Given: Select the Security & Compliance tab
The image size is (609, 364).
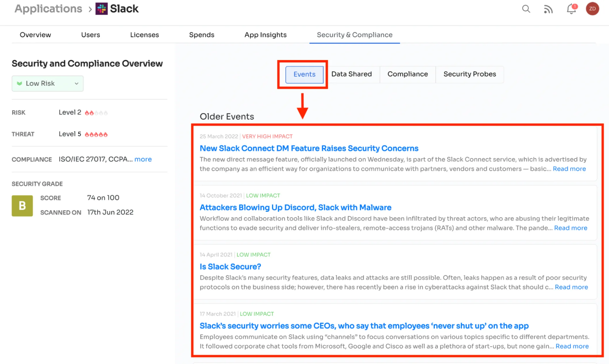Looking at the screenshot, I should point(355,35).
